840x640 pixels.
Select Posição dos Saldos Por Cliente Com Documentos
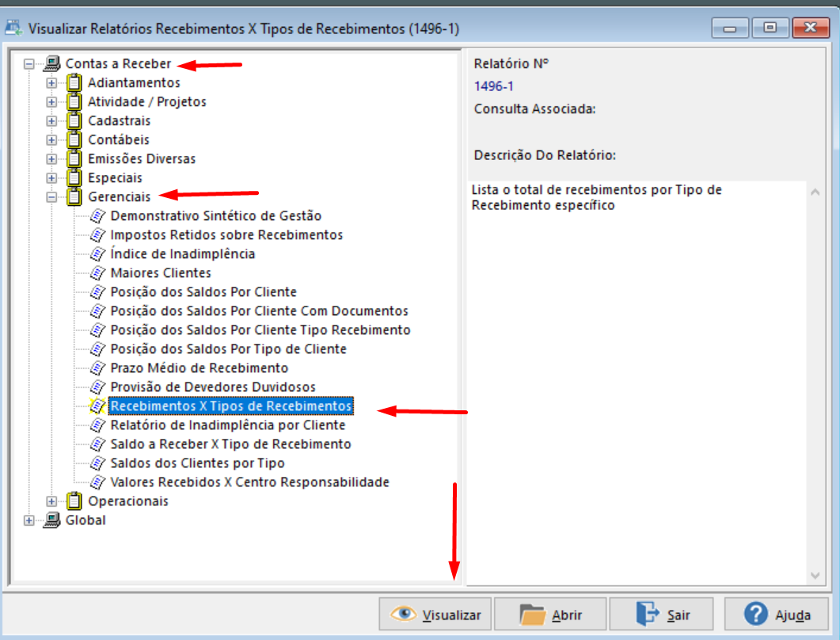point(260,310)
